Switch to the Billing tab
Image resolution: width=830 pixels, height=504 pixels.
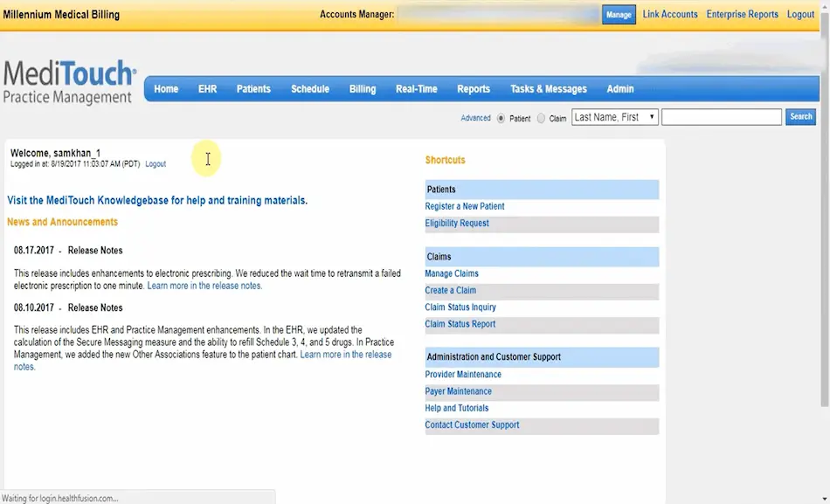tap(362, 88)
